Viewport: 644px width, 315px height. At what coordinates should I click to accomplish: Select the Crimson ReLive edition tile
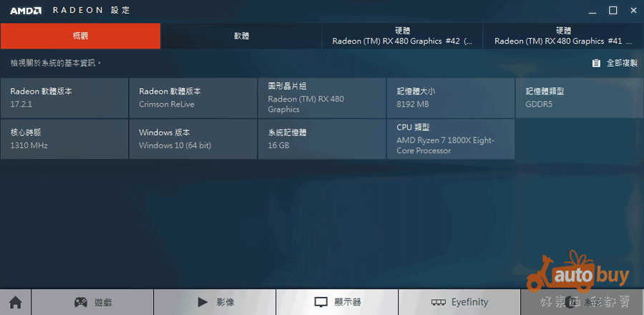pos(193,98)
